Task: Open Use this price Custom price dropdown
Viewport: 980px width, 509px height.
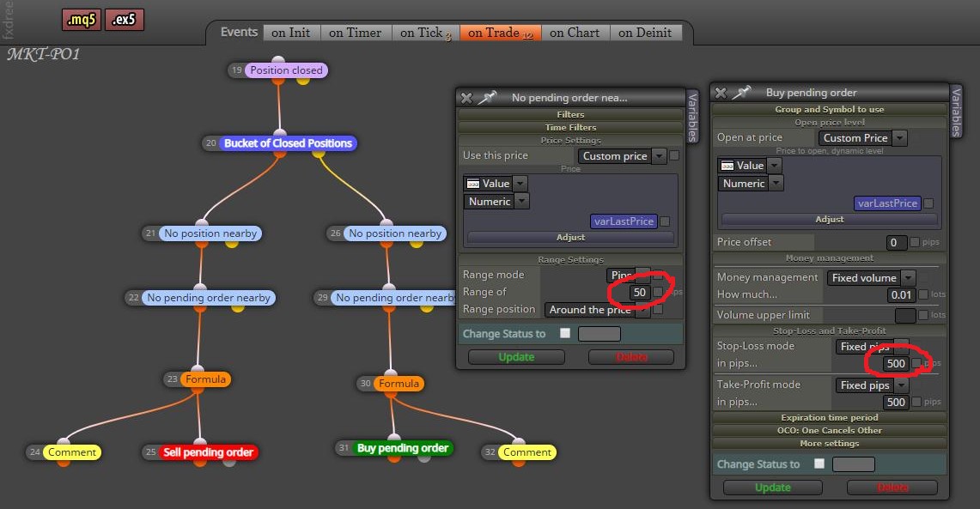Action: tap(623, 156)
